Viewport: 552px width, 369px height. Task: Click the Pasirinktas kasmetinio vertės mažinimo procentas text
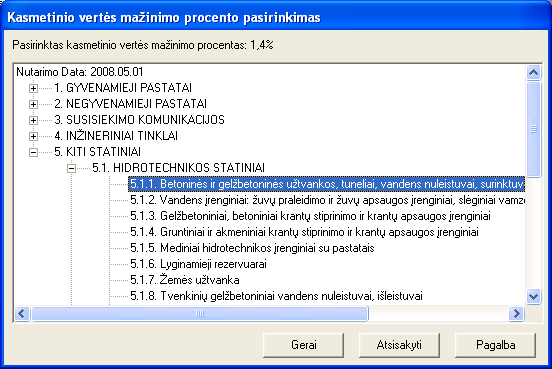coord(143,45)
